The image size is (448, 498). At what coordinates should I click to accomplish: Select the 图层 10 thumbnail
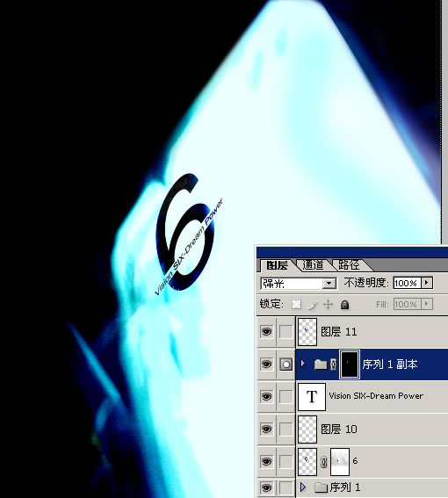click(x=307, y=429)
